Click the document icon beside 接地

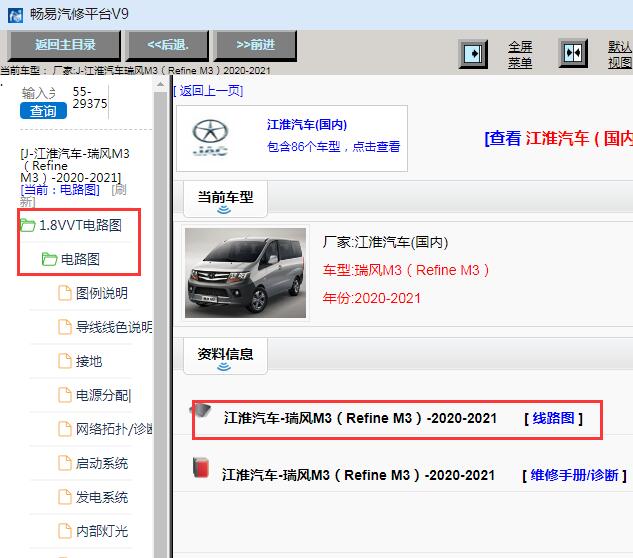click(65, 361)
